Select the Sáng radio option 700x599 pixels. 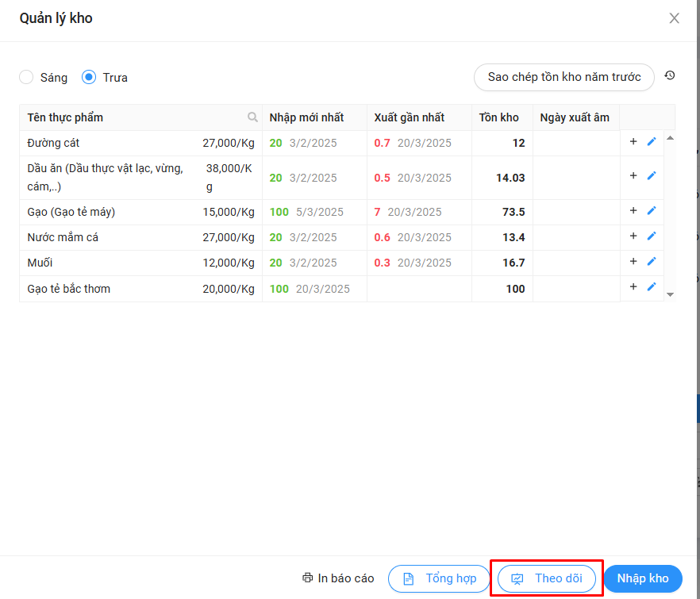26,77
